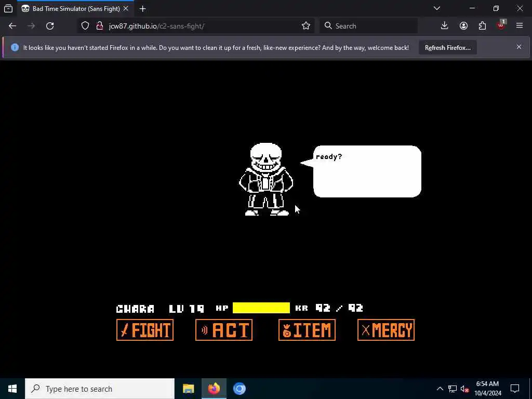
Task: Open the Firefox View icon
Action: coord(8,9)
